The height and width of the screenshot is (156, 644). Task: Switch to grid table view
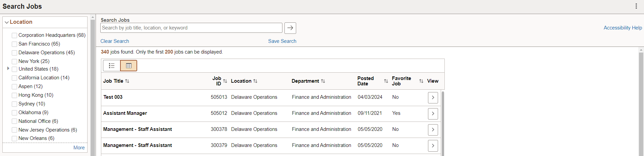click(128, 66)
